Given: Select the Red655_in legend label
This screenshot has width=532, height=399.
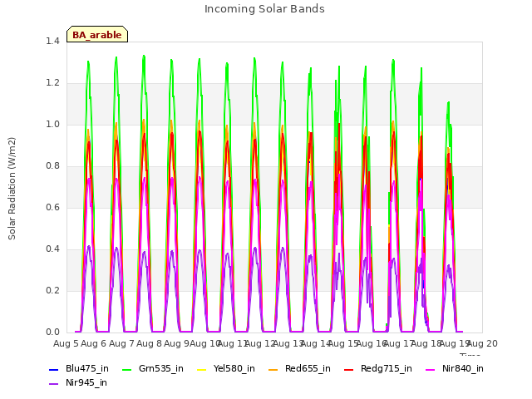Looking at the screenshot, I should click(x=308, y=369).
